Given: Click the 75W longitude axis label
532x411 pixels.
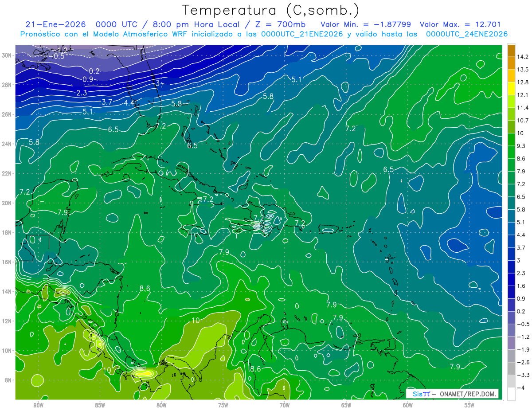Looking at the screenshot, I should click(223, 405).
